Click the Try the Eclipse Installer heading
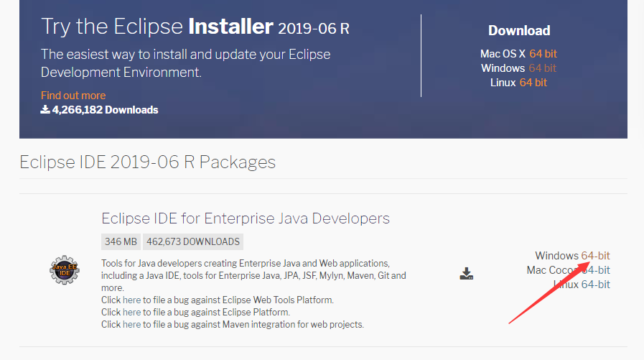The width and height of the screenshot is (644, 360). click(x=195, y=27)
